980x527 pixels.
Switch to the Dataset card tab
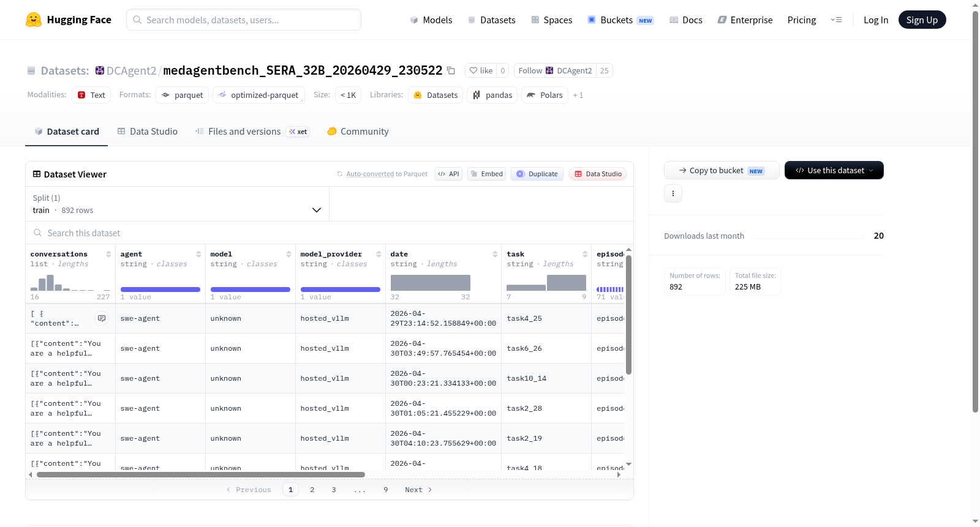66,131
